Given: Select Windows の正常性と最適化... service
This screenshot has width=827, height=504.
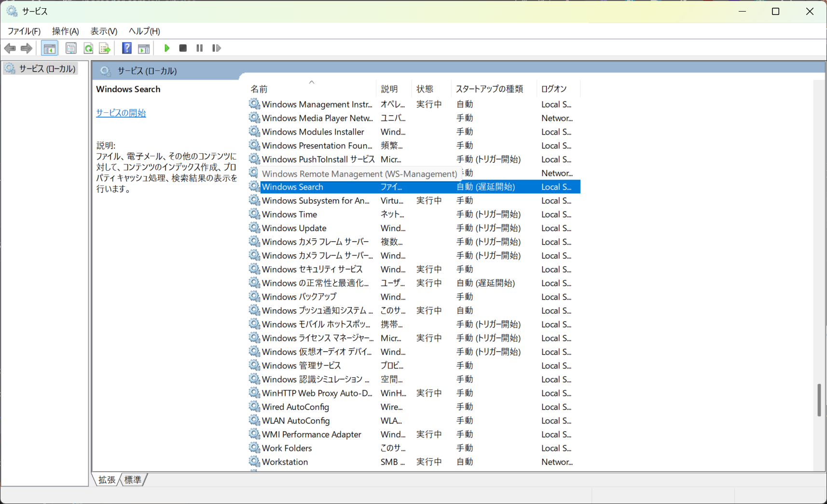Looking at the screenshot, I should click(x=414, y=283).
